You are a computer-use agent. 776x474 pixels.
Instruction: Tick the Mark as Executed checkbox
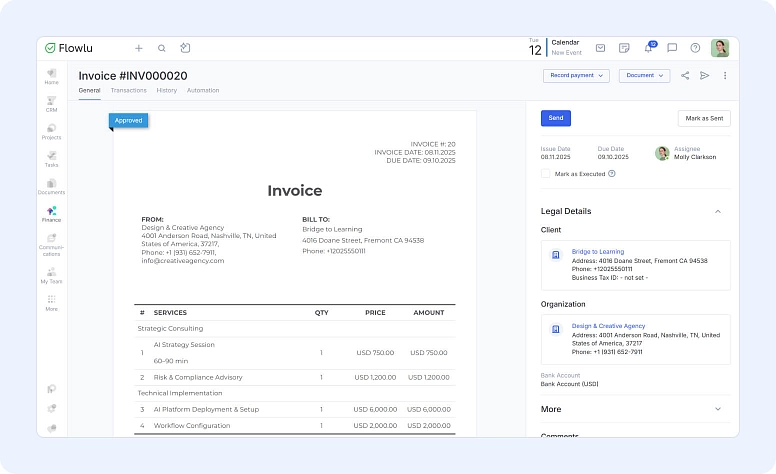click(x=545, y=174)
